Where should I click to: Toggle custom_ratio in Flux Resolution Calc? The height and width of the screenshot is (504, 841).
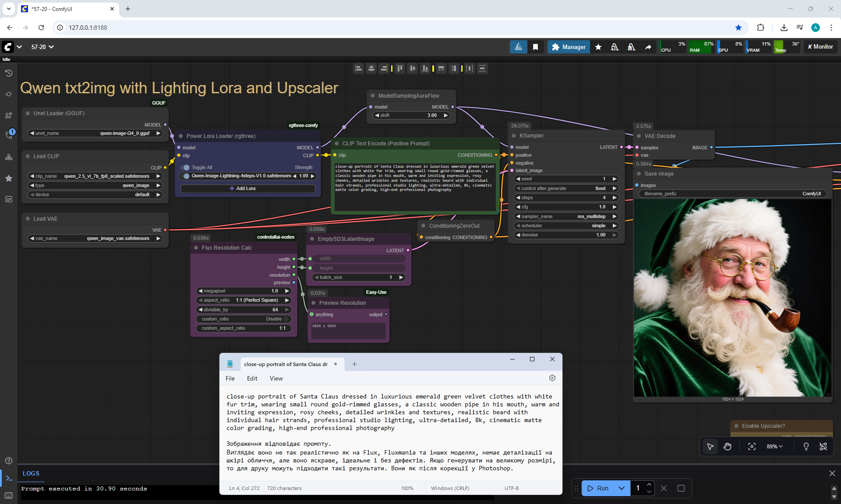coord(285,319)
